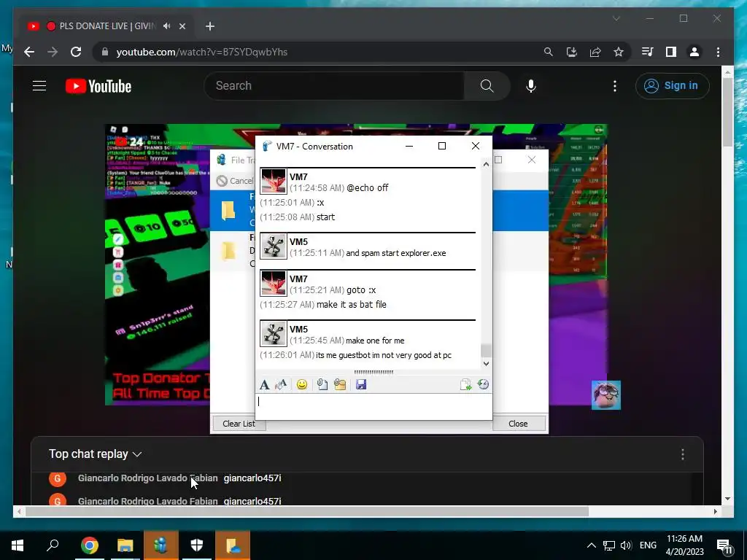This screenshot has height=560, width=747.
Task: Open Chrome profile icon
Action: click(x=694, y=52)
